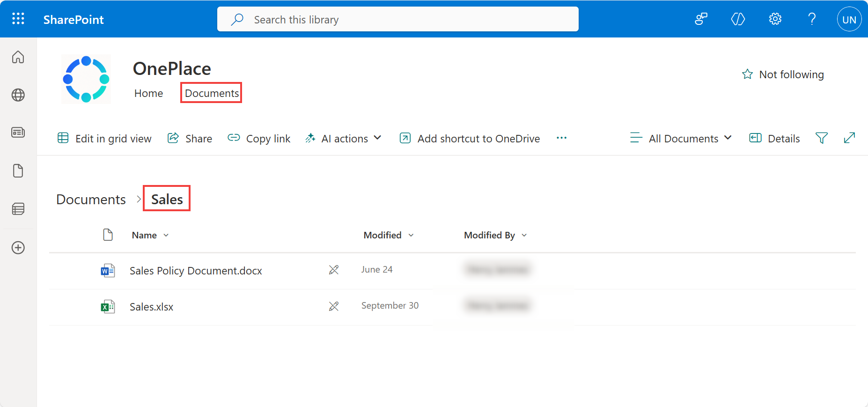Click the Search this library field
The image size is (868, 407).
point(398,20)
